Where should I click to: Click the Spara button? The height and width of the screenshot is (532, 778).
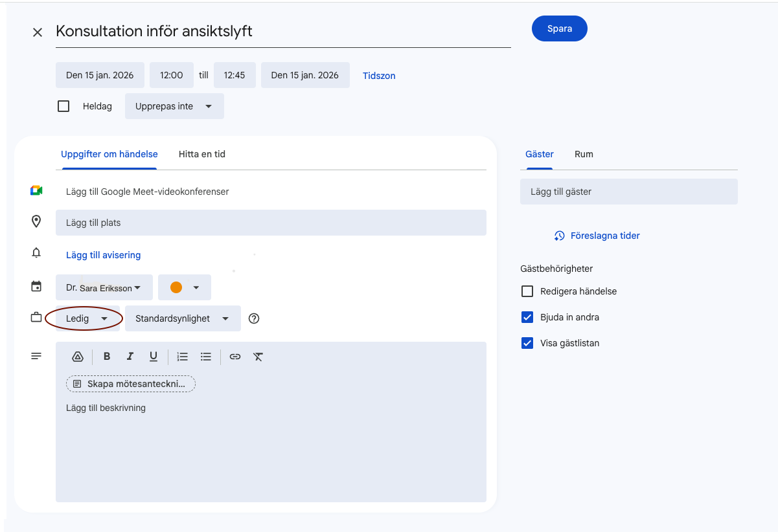click(x=559, y=29)
